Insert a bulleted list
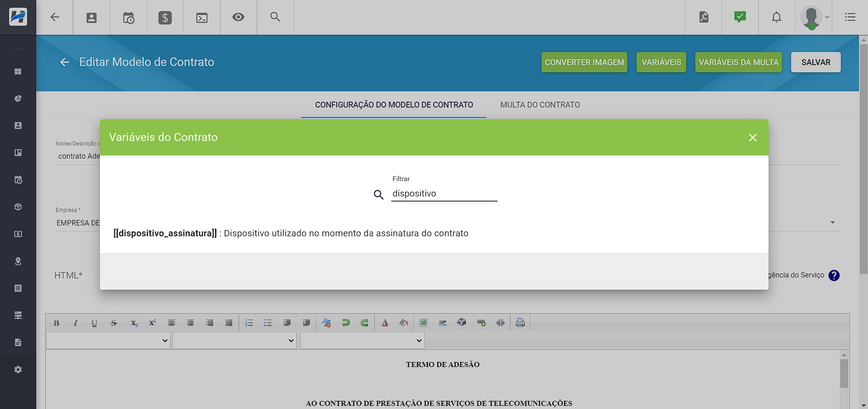868x409 pixels. [268, 323]
